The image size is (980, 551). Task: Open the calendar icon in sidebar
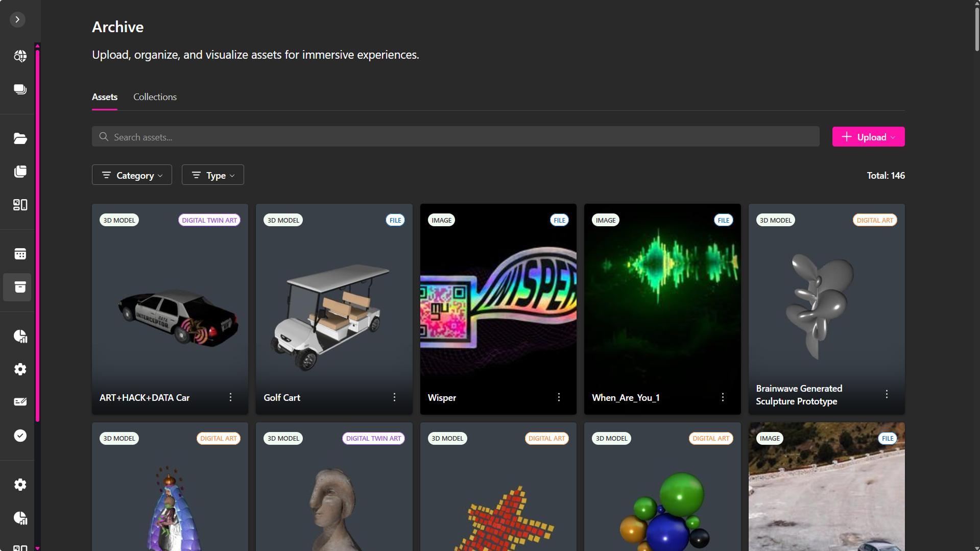click(20, 254)
